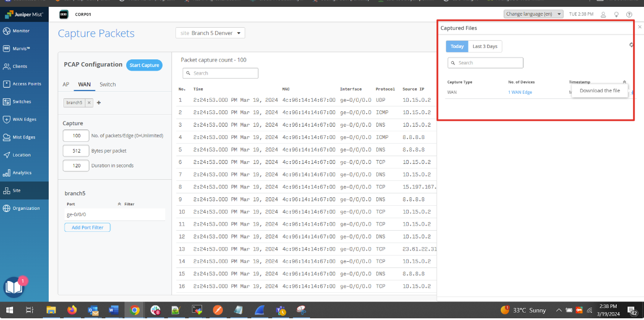This screenshot has height=320, width=644.
Task: Open the help book widget with badge
Action: coord(14,287)
